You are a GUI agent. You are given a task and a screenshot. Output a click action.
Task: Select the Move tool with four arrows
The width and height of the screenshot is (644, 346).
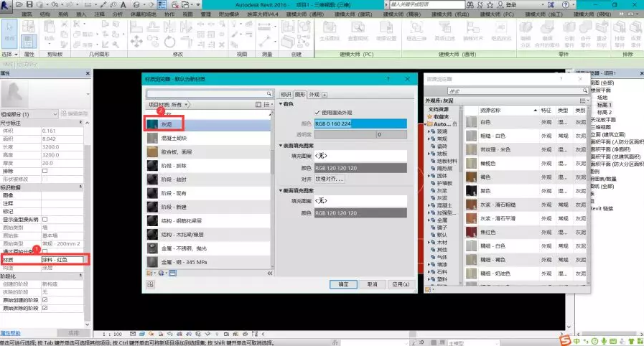point(136,42)
